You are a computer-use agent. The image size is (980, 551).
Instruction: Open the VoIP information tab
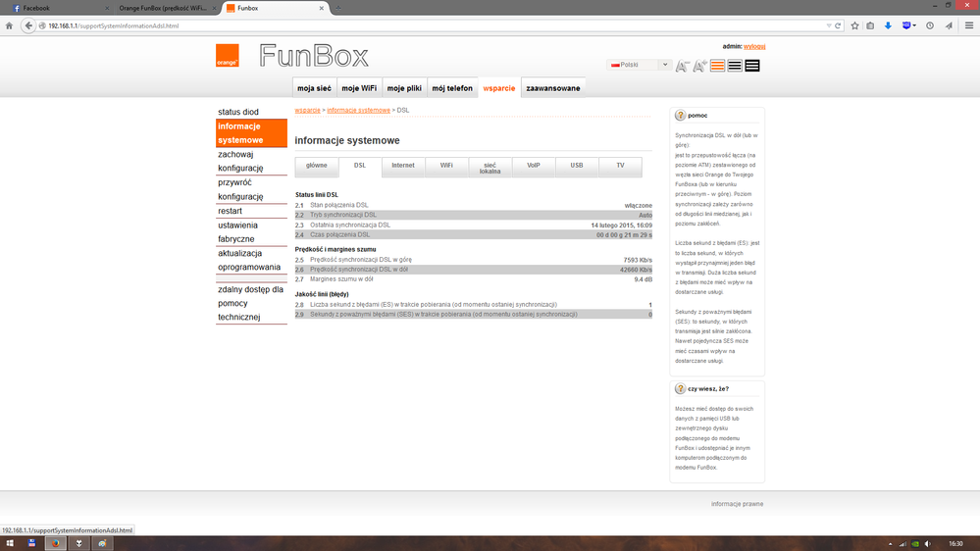533,166
